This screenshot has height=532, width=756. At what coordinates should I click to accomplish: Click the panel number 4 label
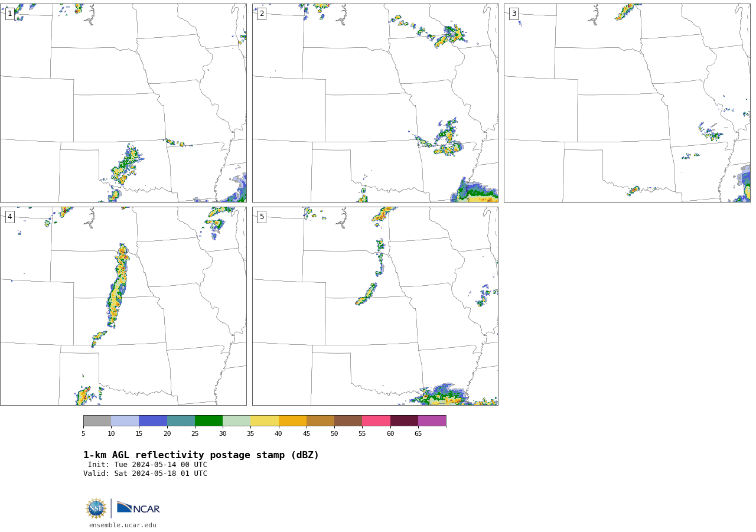(9, 217)
